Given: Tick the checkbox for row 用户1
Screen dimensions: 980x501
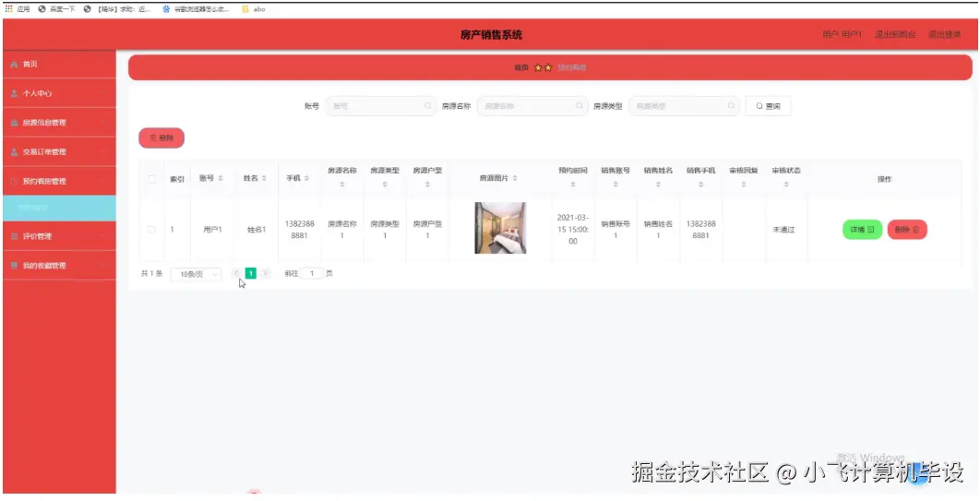Looking at the screenshot, I should pyautogui.click(x=151, y=230).
